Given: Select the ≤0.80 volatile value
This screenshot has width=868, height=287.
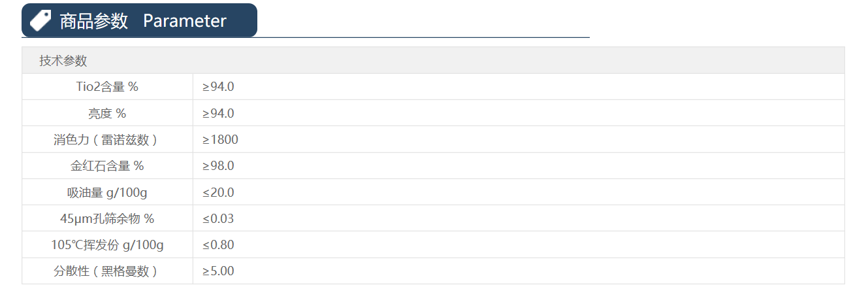Looking at the screenshot, I should (x=218, y=245).
